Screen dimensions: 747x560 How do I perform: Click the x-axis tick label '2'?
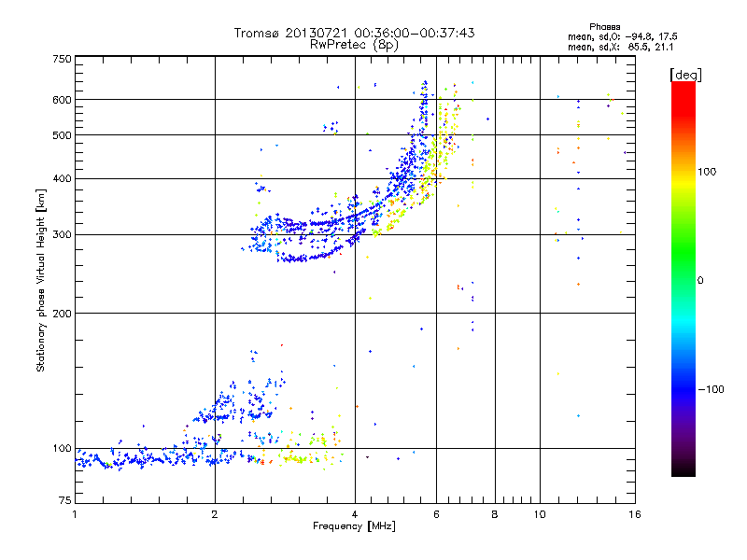pos(215,514)
